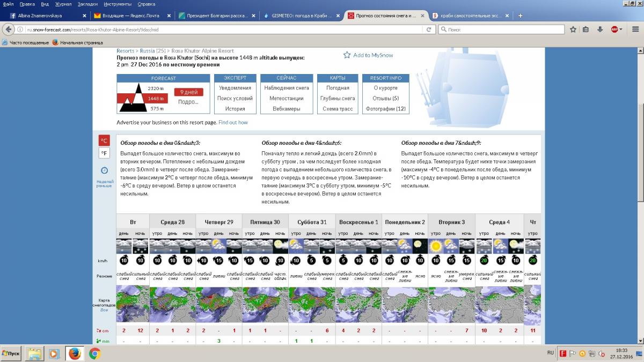
Task: Open the Russia (25) breadcrumb link
Action: [154, 51]
